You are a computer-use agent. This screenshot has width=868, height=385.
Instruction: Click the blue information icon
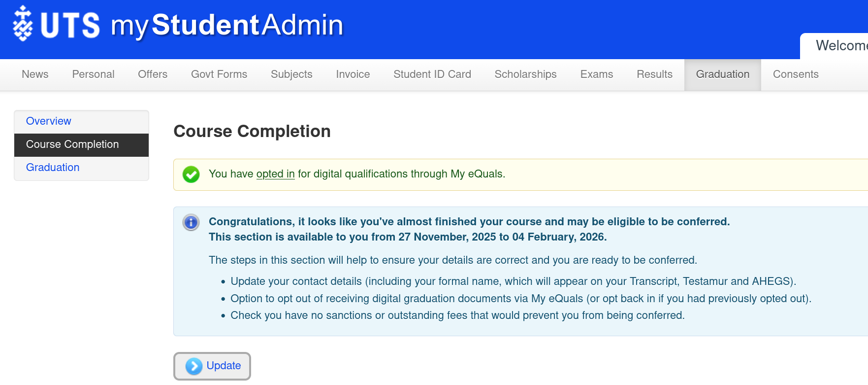tap(191, 222)
